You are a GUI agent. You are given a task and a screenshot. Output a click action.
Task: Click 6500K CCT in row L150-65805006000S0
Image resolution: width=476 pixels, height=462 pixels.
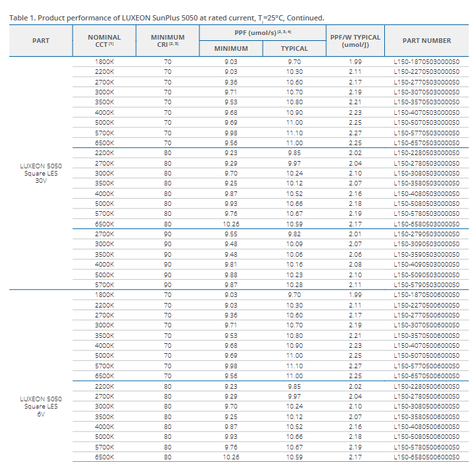104,457
